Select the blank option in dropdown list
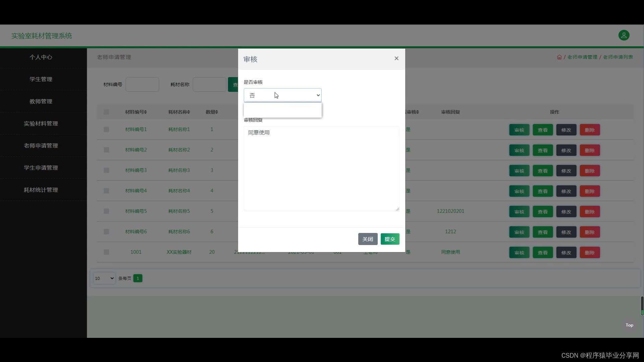Image resolution: width=644 pixels, height=362 pixels. [x=282, y=110]
